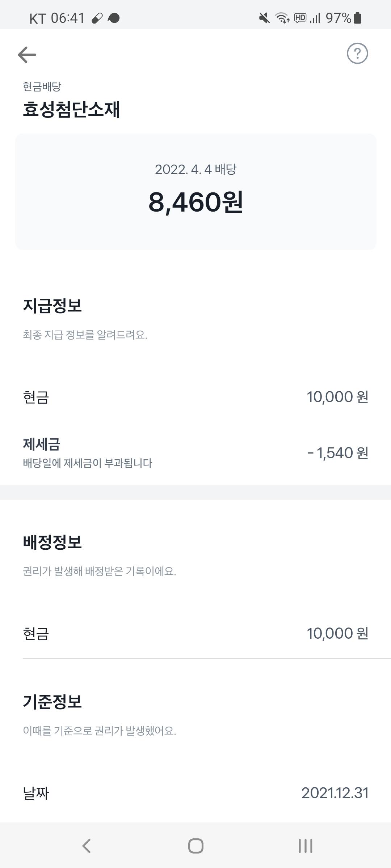The image size is (391, 868).
Task: Tap the battery icon in status bar
Action: tap(357, 18)
